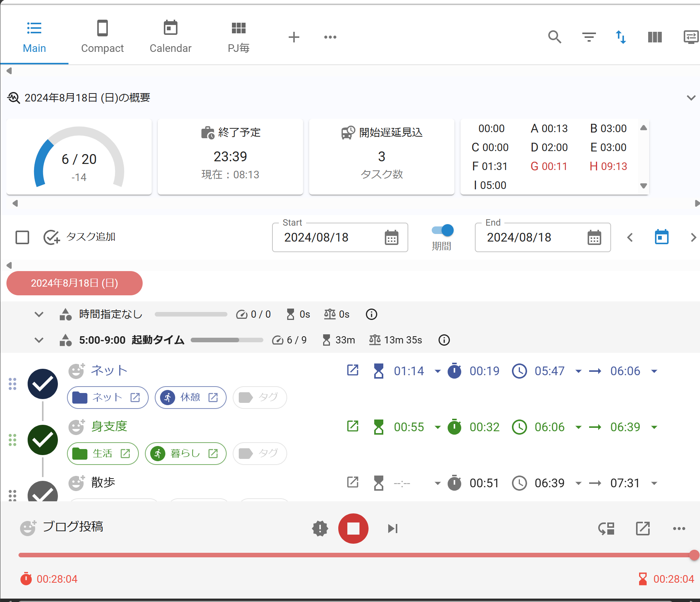Image resolution: width=700 pixels, height=602 pixels.
Task: Click the blue sort arrows icon
Action: click(x=621, y=37)
